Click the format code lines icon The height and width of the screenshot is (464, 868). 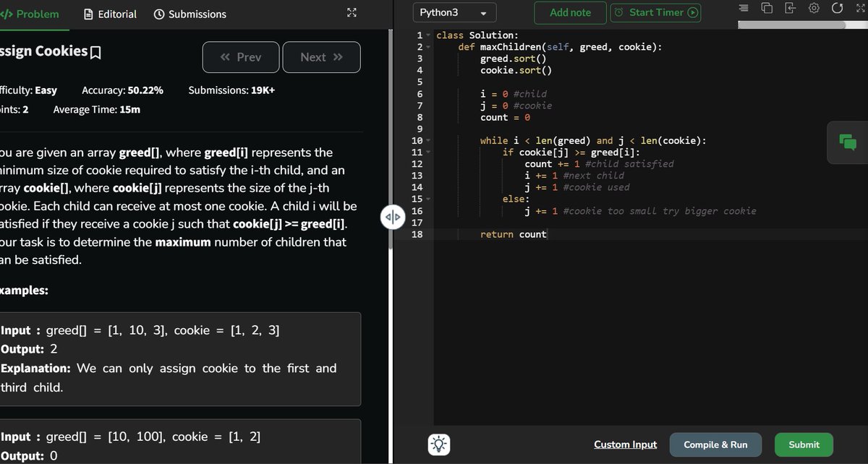coord(744,8)
